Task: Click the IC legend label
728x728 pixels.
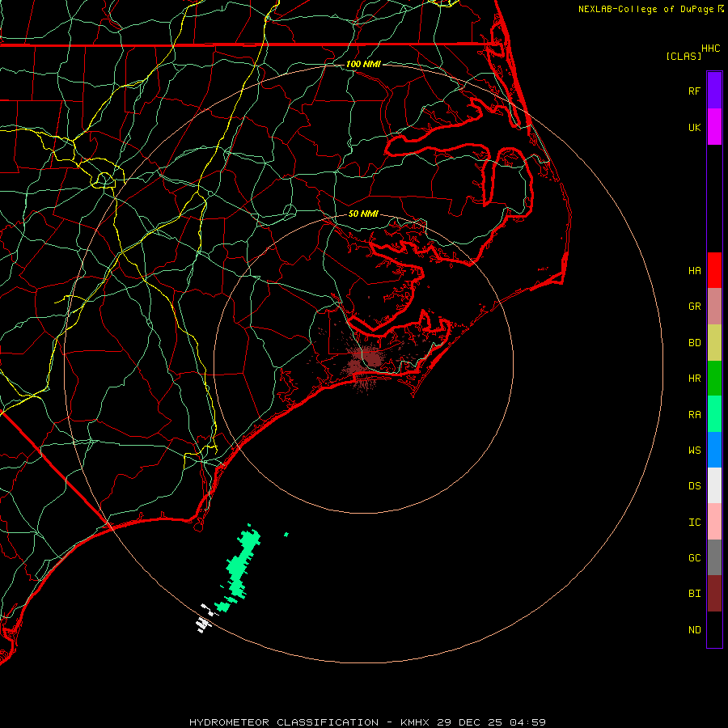Action: pos(695,523)
